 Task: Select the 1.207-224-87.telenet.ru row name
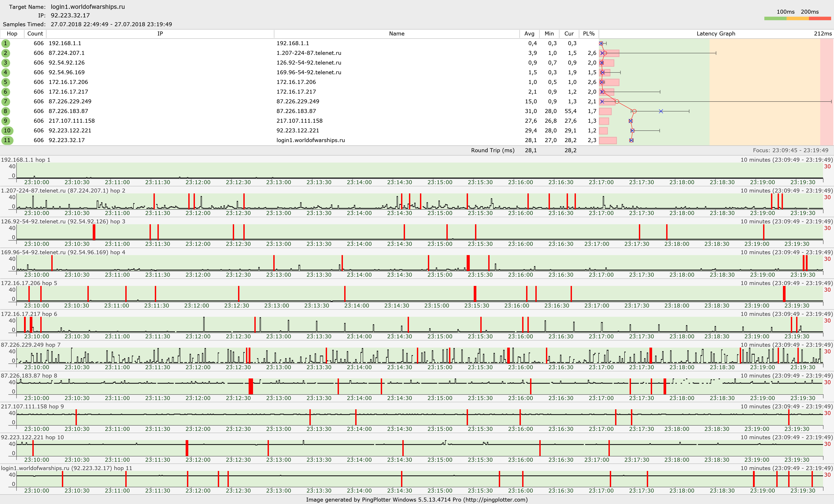pyautogui.click(x=309, y=53)
